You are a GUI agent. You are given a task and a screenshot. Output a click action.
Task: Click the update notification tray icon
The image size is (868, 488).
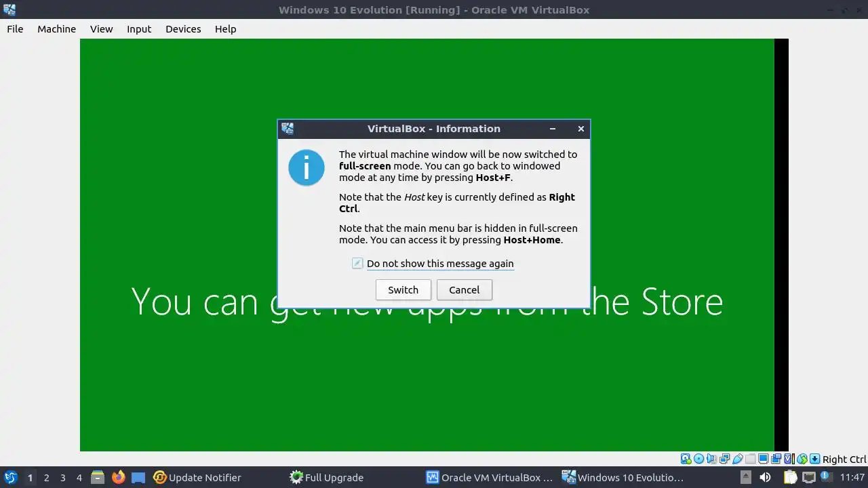[827, 476]
